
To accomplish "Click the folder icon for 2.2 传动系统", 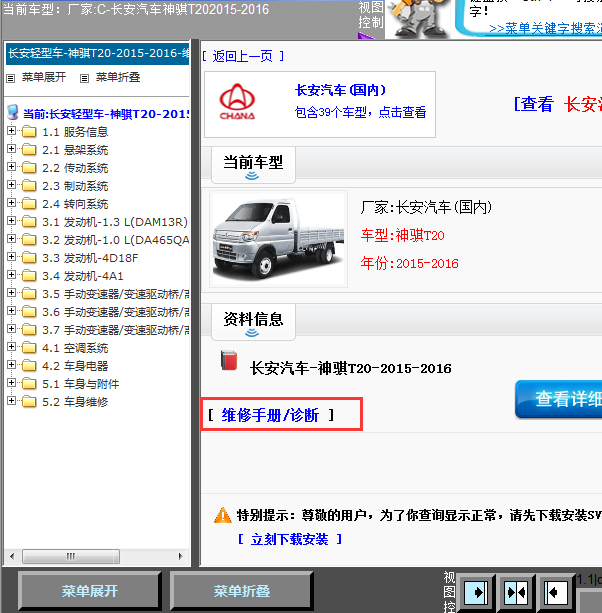I will click(29, 167).
